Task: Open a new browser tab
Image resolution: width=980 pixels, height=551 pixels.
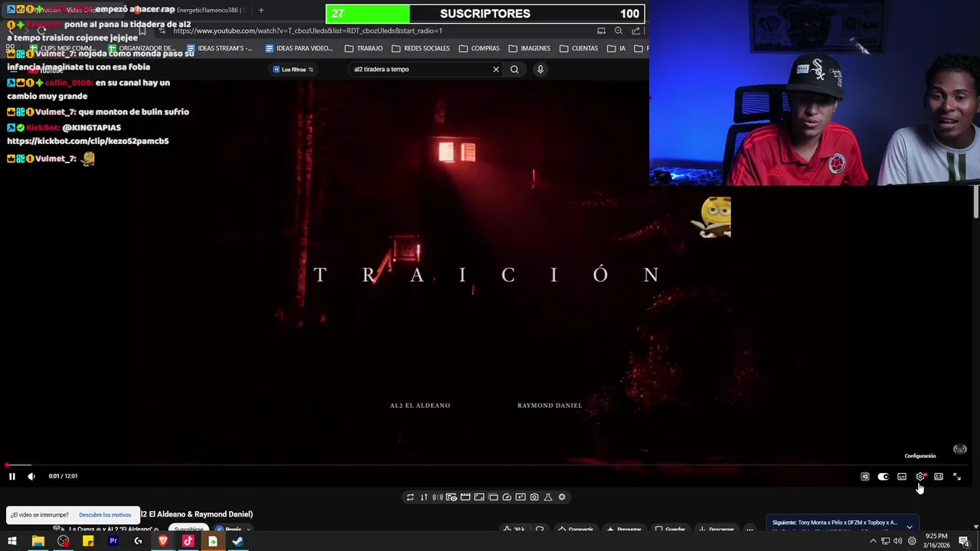Action: coord(261,10)
